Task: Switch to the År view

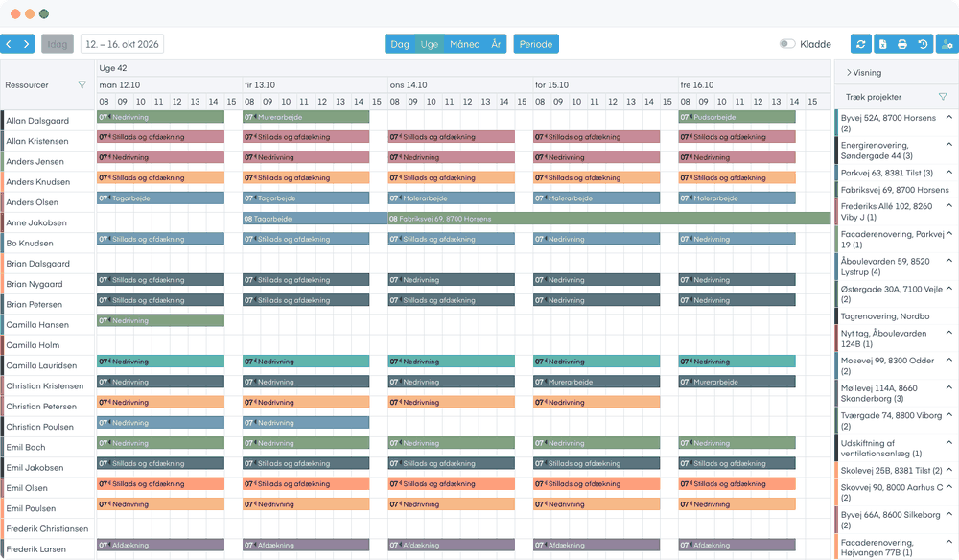Action: [496, 44]
